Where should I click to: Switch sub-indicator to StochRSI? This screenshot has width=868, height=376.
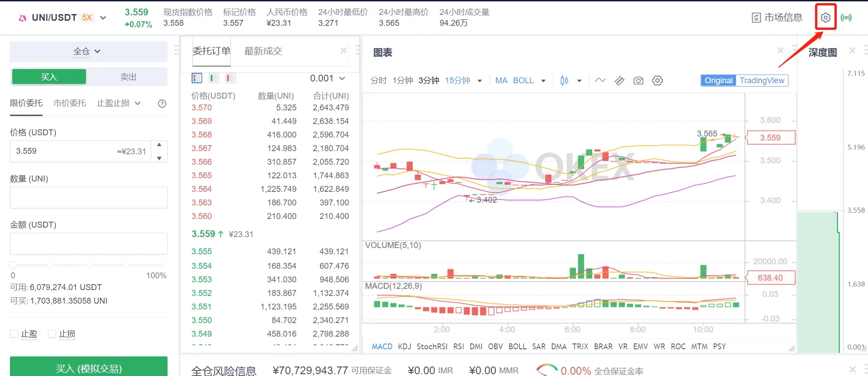point(432,347)
